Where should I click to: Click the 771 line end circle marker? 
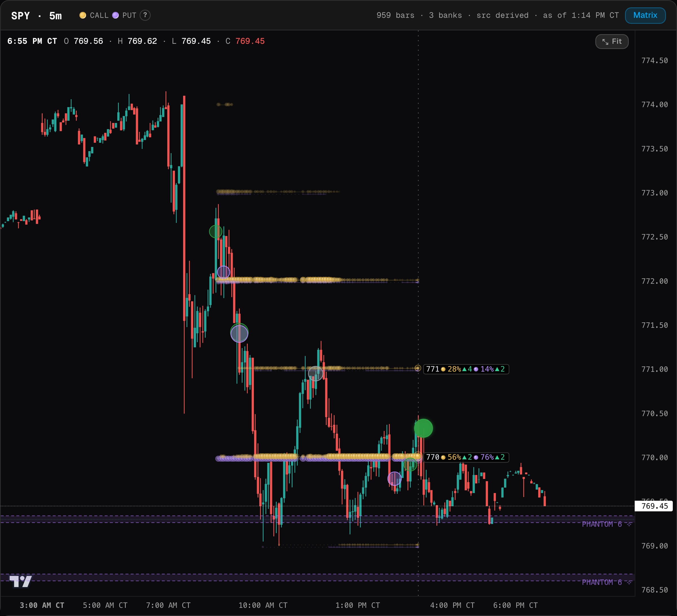click(x=417, y=368)
